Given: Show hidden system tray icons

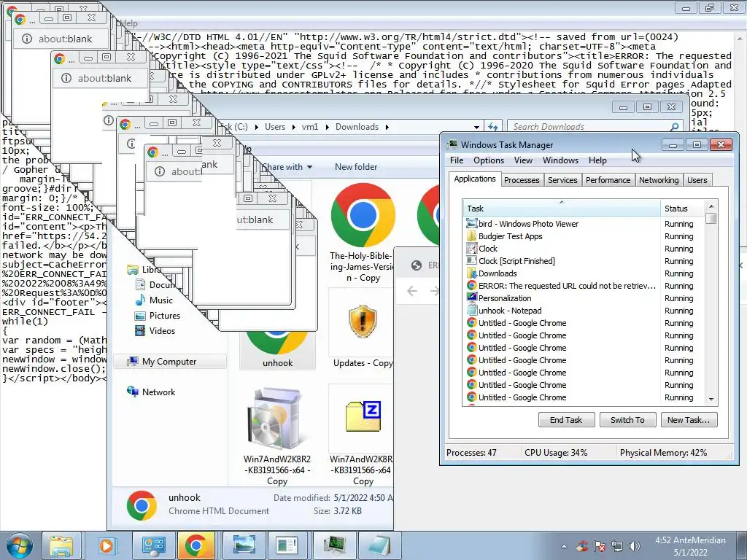Looking at the screenshot, I should click(x=564, y=547).
